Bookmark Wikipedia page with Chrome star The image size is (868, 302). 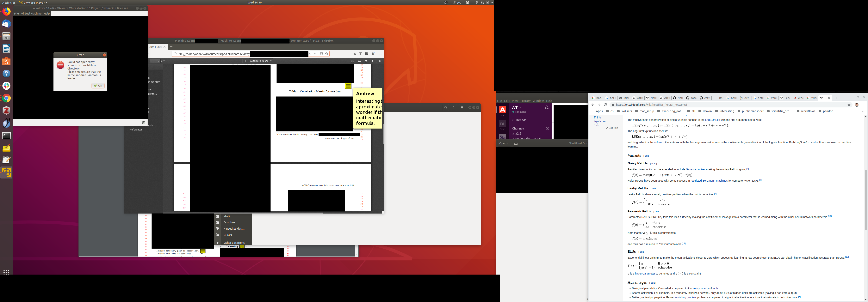(x=849, y=105)
